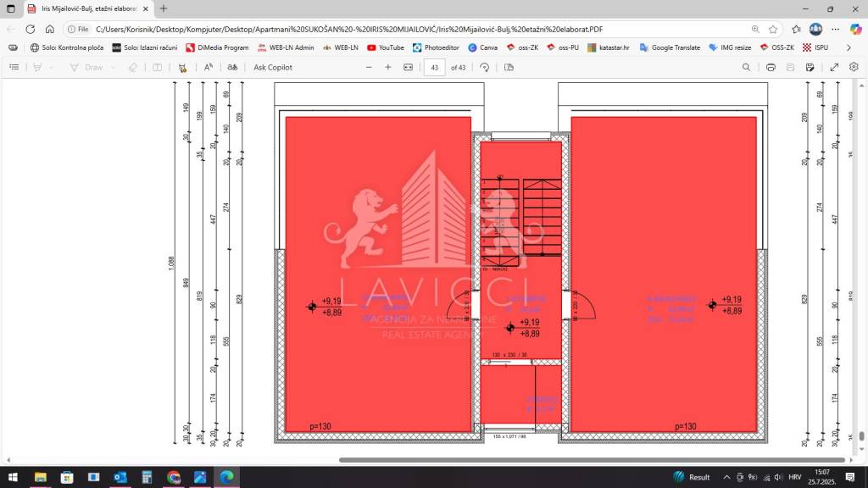
Task: Click the Translate document icon
Action: [x=232, y=68]
